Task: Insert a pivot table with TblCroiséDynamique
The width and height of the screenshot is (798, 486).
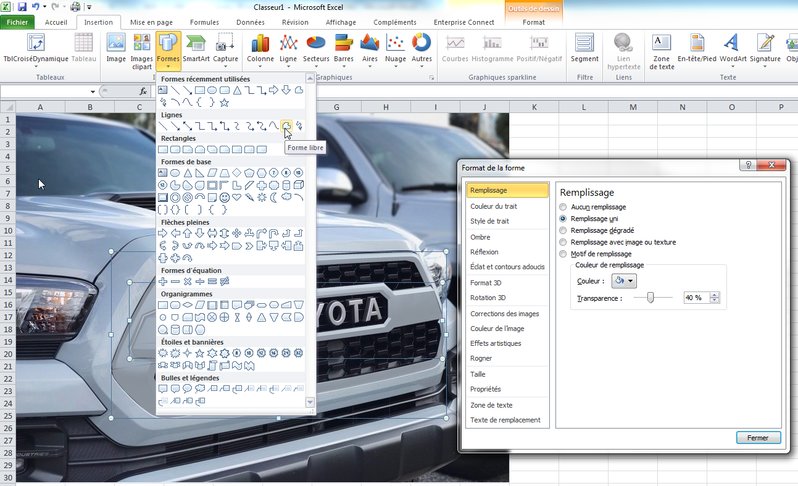Action: (36, 49)
